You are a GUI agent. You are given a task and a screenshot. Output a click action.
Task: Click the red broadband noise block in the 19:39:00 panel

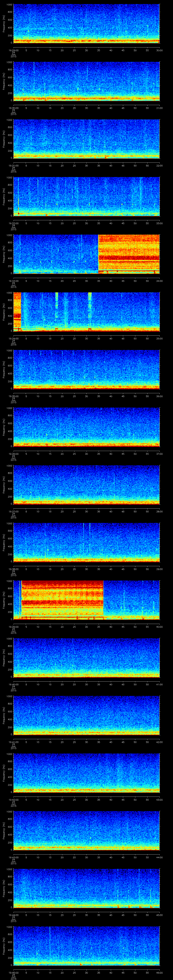point(62,600)
